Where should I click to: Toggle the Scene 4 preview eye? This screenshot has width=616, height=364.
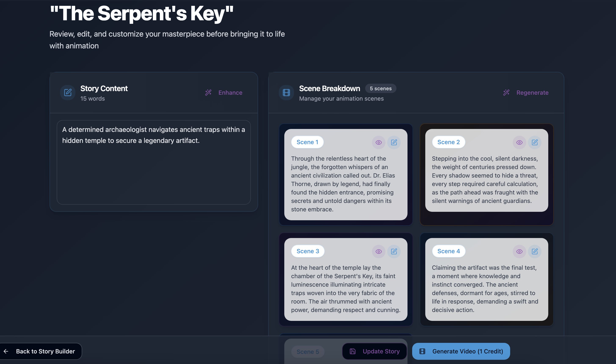tap(519, 251)
